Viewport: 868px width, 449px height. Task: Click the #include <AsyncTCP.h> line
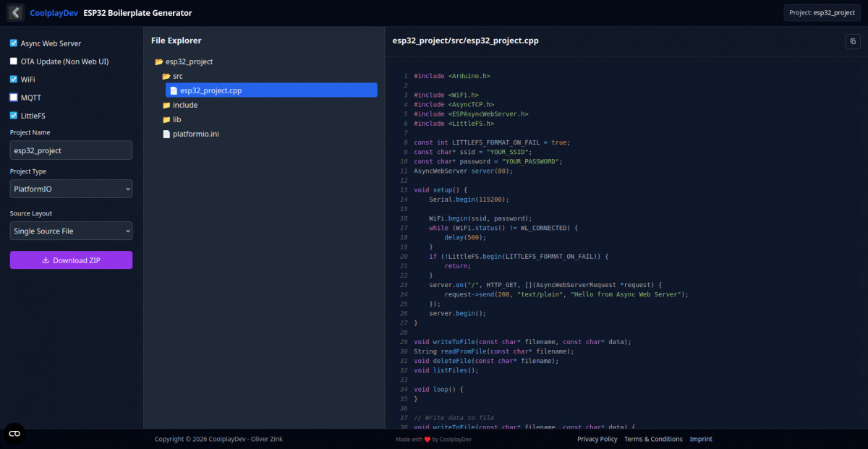tap(454, 104)
